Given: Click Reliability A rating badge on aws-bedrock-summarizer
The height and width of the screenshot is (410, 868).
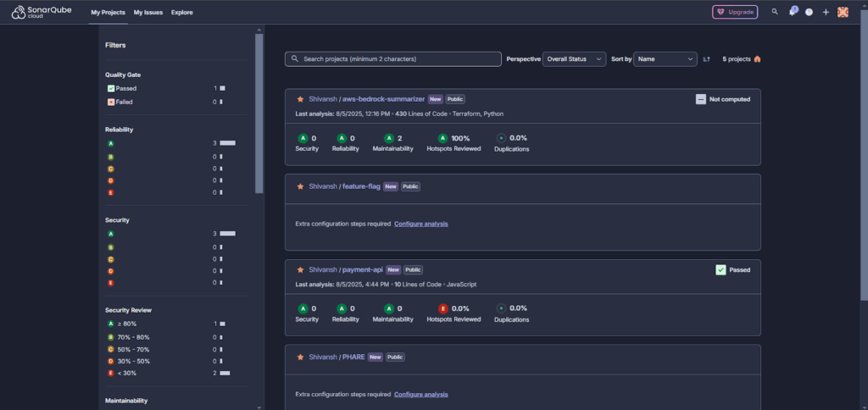Looking at the screenshot, I should 342,138.
